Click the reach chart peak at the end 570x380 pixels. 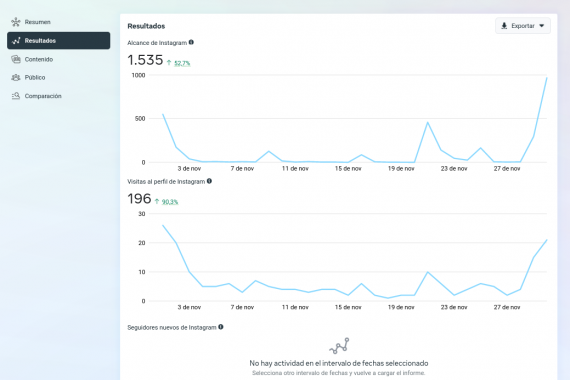pyautogui.click(x=546, y=78)
